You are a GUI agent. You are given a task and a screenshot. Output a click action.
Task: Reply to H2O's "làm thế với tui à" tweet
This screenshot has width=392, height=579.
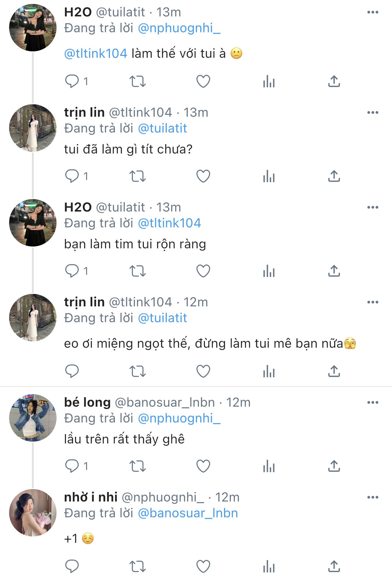(72, 81)
